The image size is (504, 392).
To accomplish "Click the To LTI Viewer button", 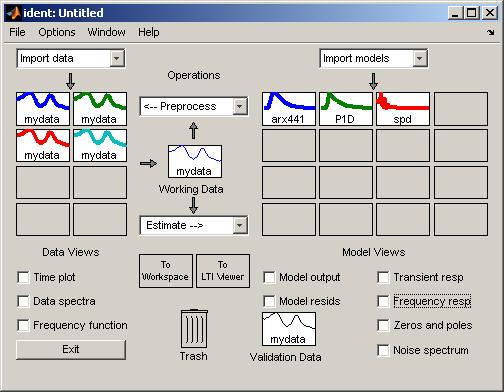I will [x=223, y=271].
